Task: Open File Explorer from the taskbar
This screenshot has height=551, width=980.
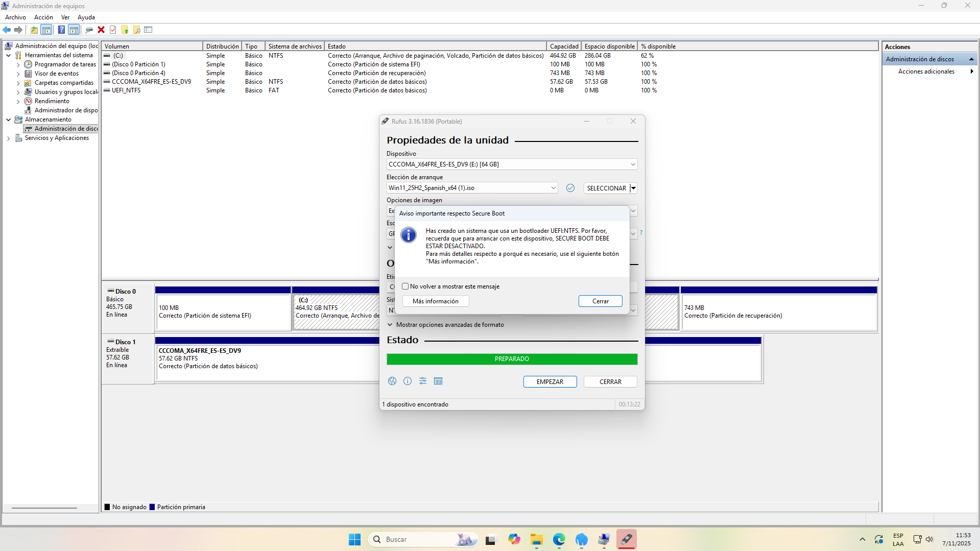Action: 536,539
